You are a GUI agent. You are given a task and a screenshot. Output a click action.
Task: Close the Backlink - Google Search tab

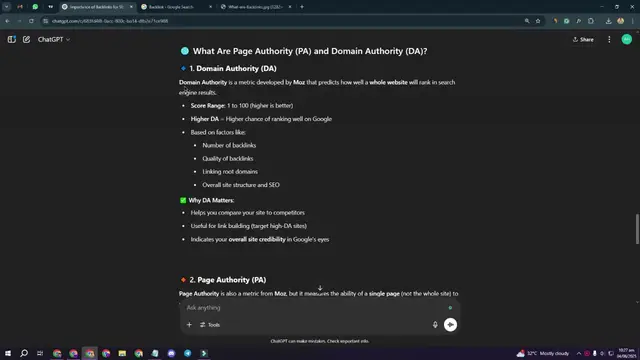click(211, 7)
